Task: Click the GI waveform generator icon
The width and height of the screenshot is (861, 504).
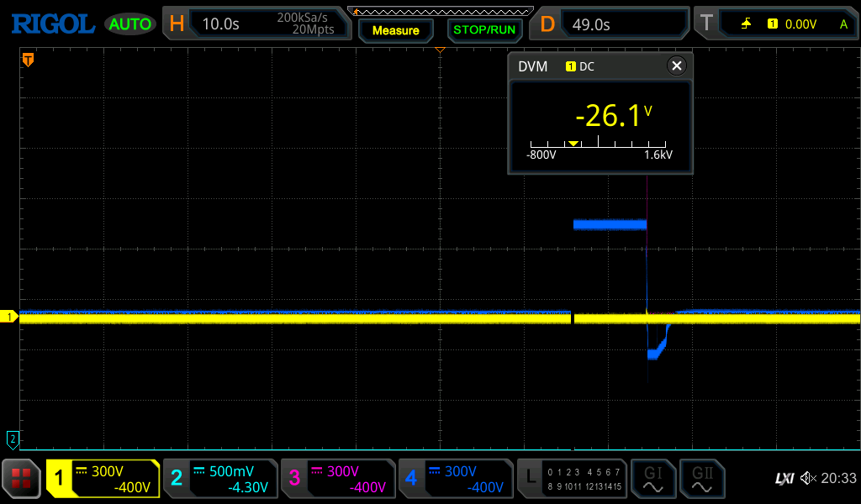Action: (652, 479)
